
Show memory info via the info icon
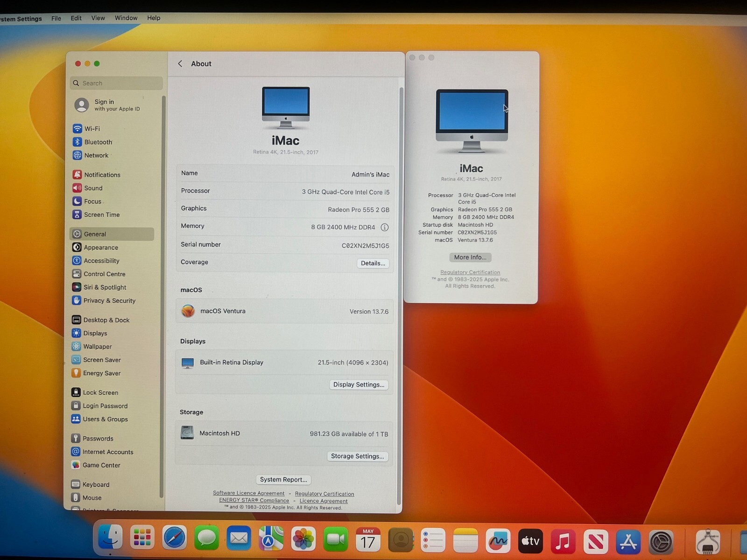[x=385, y=227]
